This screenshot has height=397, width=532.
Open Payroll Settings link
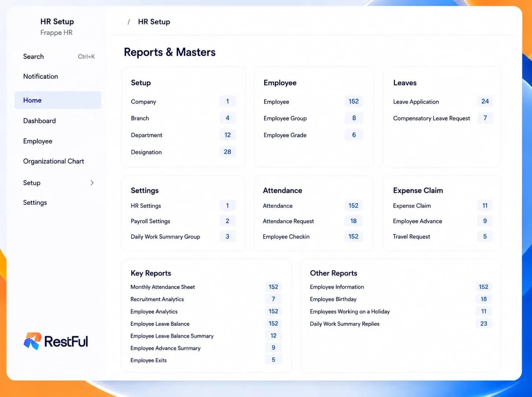[150, 221]
